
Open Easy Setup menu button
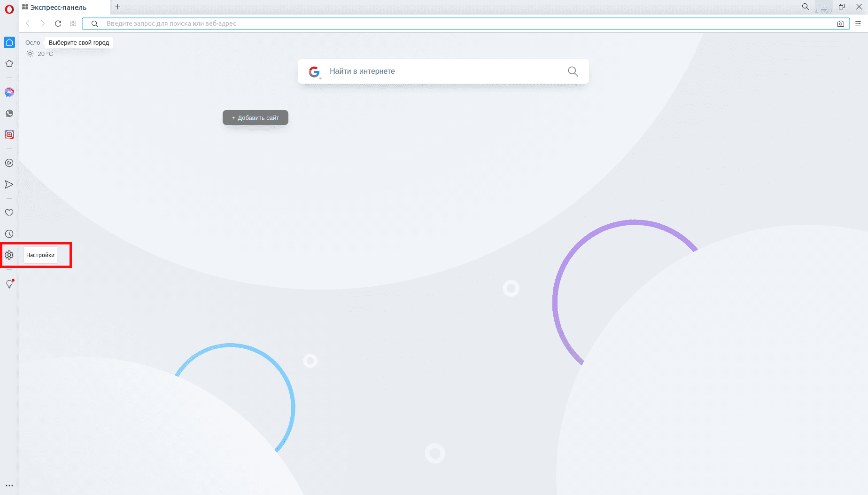pyautogui.click(x=858, y=24)
